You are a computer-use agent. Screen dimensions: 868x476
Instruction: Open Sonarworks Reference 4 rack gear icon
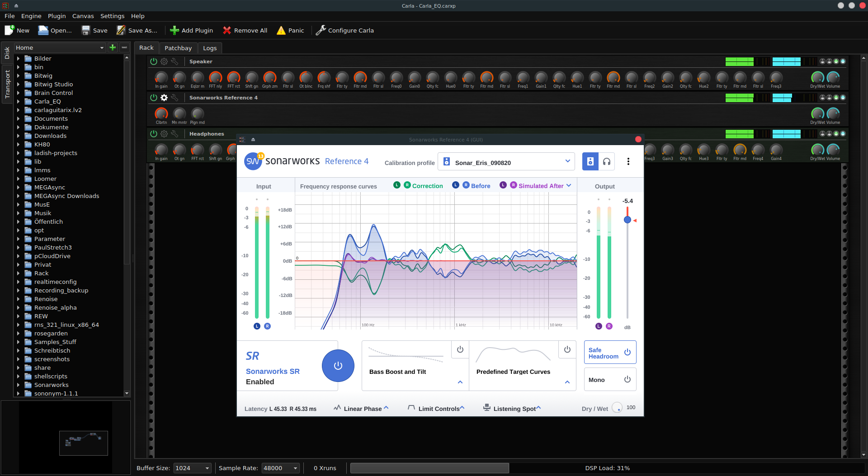pyautogui.click(x=164, y=98)
